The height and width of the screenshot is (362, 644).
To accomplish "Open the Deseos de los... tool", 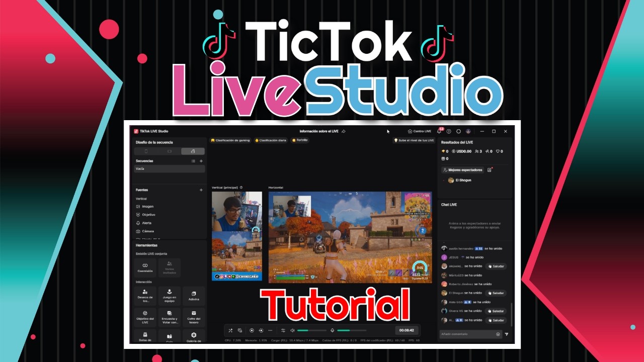I will point(145,296).
